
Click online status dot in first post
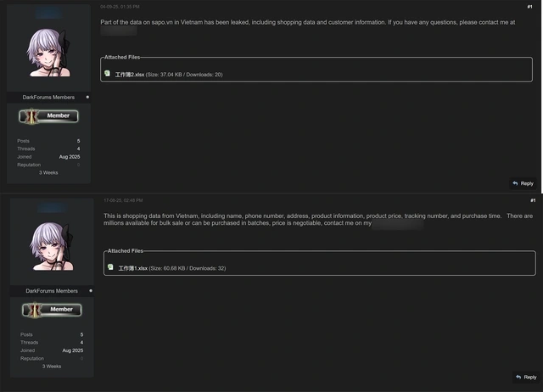coord(87,97)
